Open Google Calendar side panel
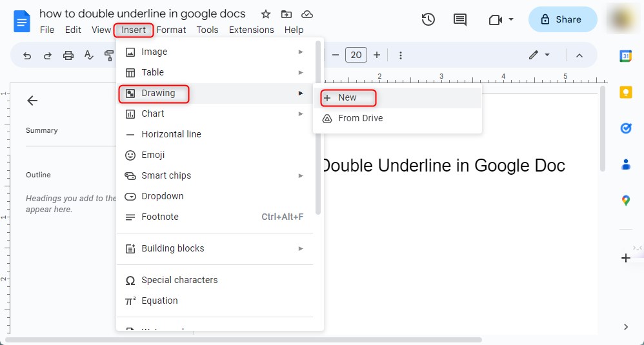The image size is (644, 345). click(x=625, y=56)
